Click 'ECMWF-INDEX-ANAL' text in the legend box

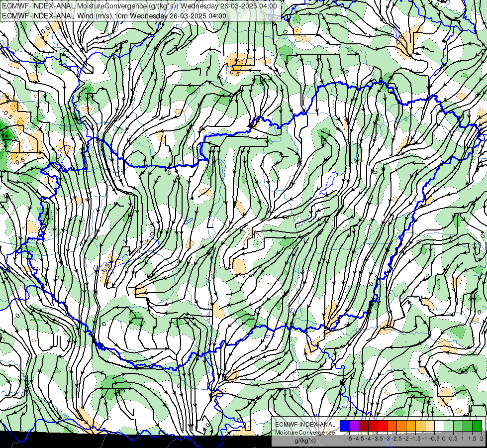click(305, 425)
